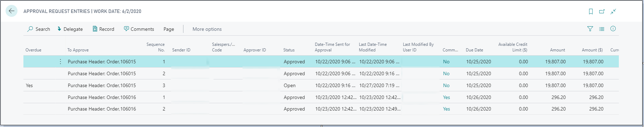Open Comments 'No' link for Order 106015 sequence 3
644x127 pixels.
[x=446, y=85]
